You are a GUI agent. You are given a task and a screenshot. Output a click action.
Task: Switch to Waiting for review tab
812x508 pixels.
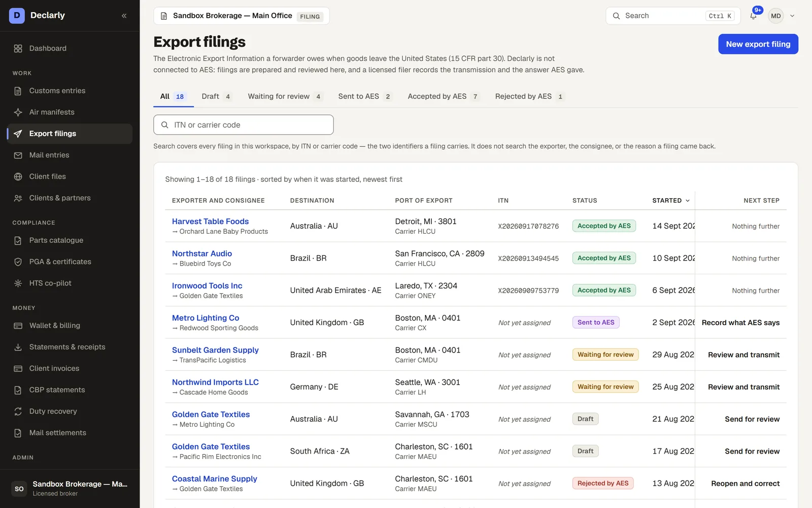(x=285, y=97)
